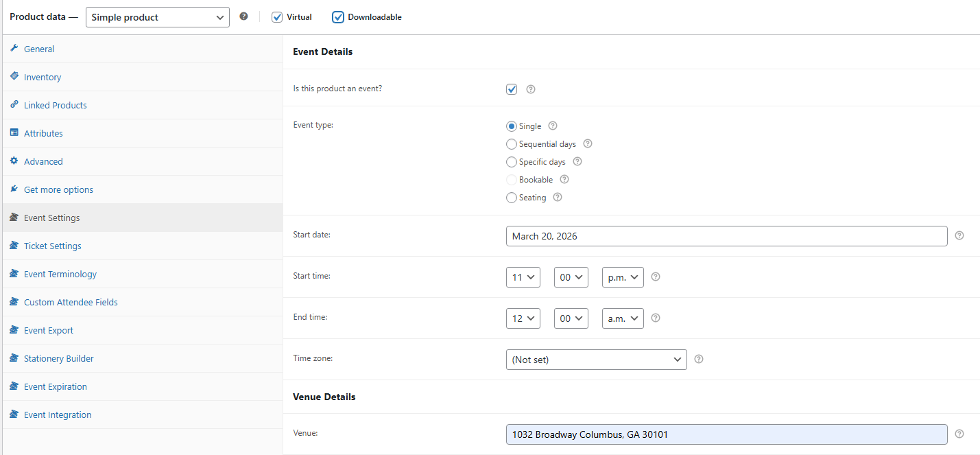
Task: Click the Advanced tab gear icon
Action: (x=14, y=161)
